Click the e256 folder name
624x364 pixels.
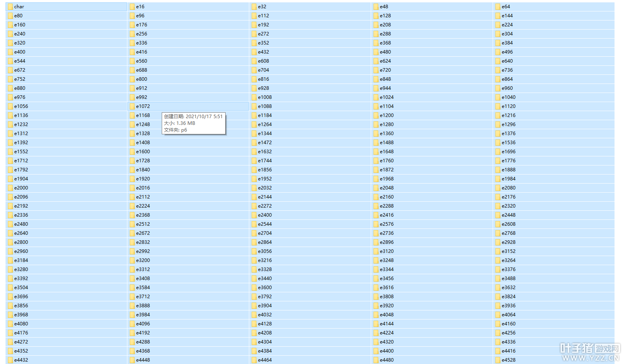pyautogui.click(x=142, y=34)
